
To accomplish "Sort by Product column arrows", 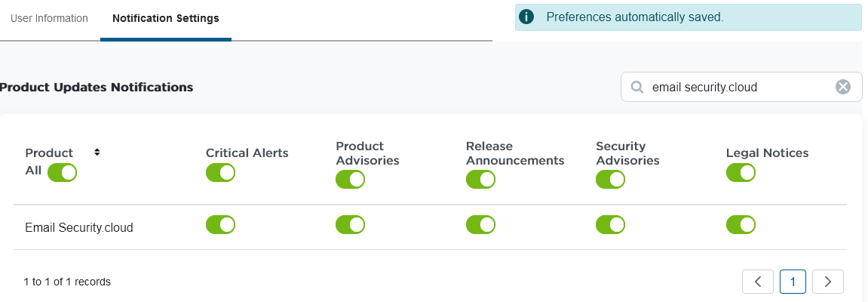I will point(97,152).
